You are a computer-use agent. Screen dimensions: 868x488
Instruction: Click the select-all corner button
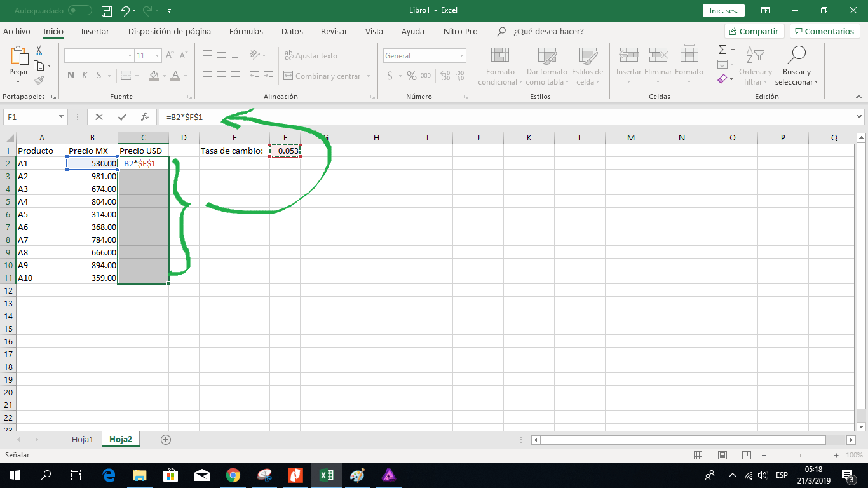point(10,138)
